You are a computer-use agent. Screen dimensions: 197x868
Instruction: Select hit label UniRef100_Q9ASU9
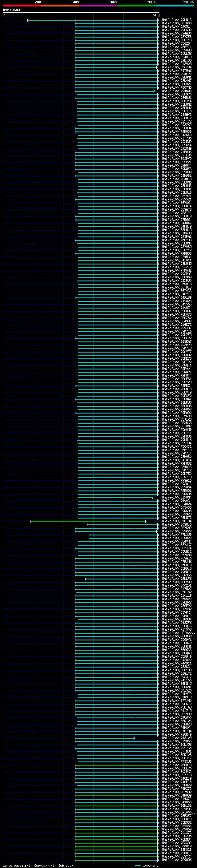pos(177,30)
